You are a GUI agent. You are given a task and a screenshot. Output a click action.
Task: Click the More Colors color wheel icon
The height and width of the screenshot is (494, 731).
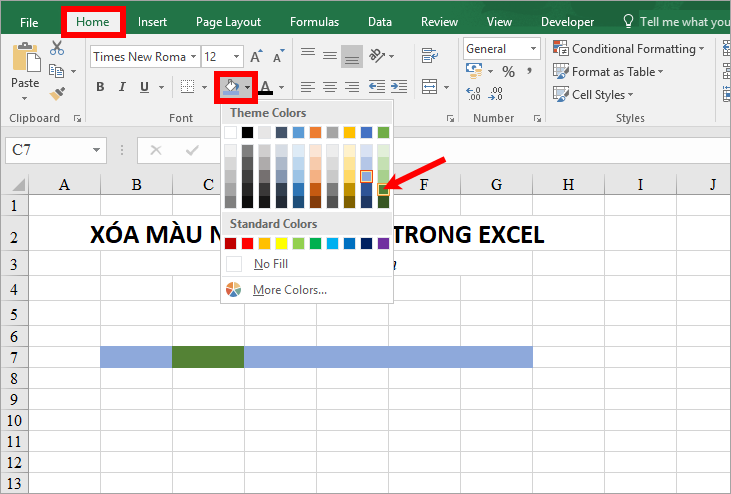(x=234, y=289)
